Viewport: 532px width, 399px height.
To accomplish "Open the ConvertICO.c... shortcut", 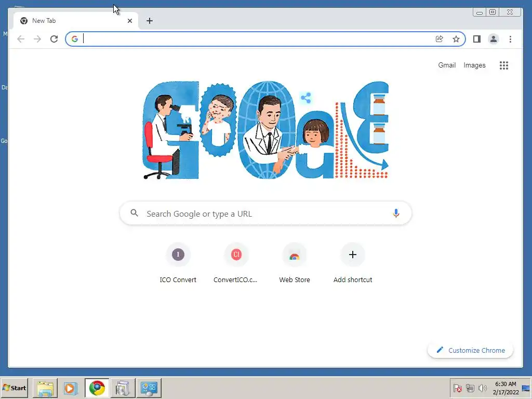I will coord(236,263).
